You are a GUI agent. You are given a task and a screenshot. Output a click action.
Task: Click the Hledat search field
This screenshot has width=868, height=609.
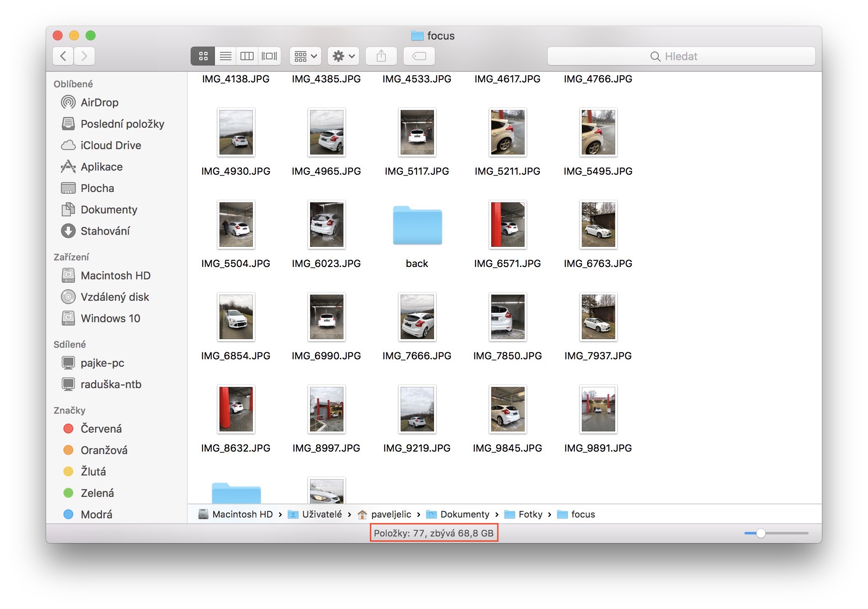click(681, 56)
